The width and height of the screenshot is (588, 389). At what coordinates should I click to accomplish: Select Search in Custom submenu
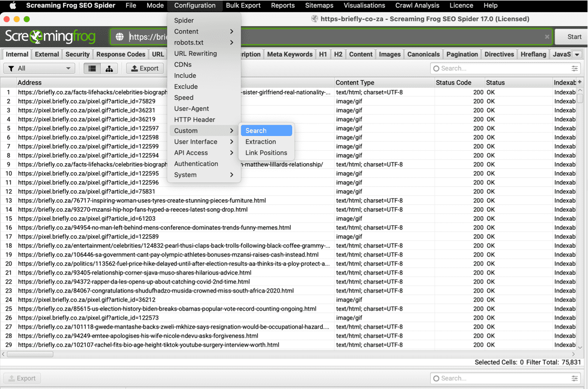point(266,131)
